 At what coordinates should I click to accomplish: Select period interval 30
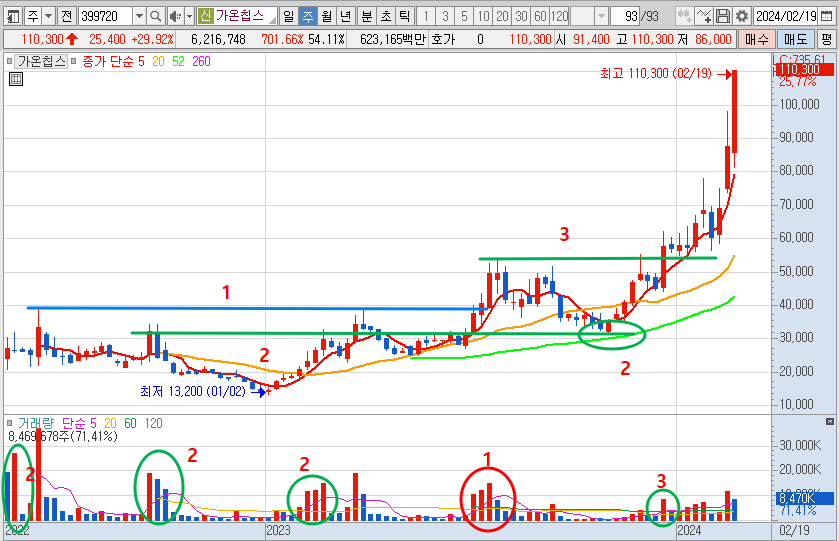point(522,17)
